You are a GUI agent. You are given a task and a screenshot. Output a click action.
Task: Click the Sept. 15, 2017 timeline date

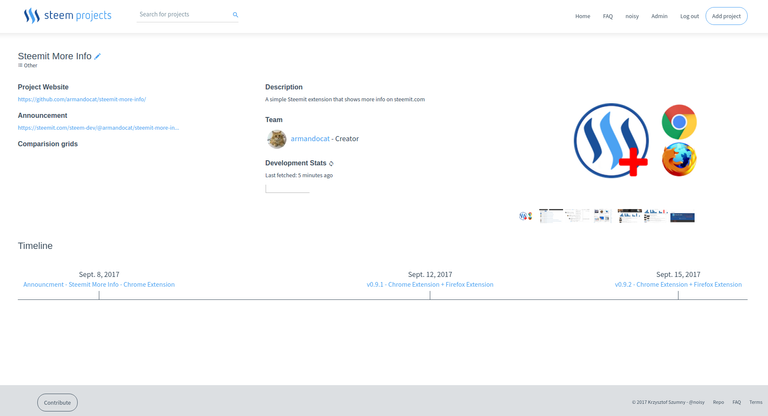click(678, 274)
